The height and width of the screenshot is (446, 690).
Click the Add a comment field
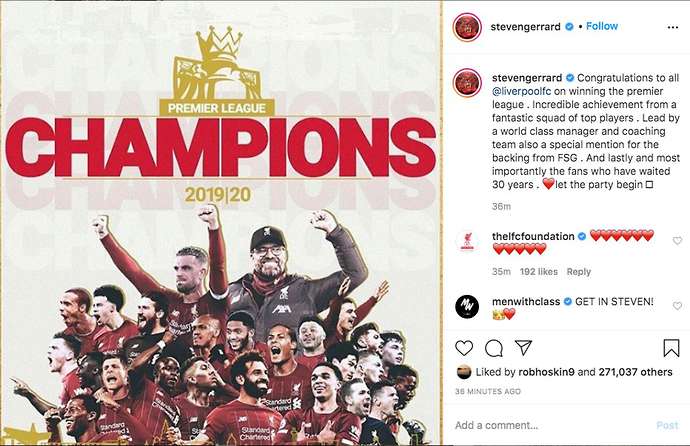click(x=552, y=425)
